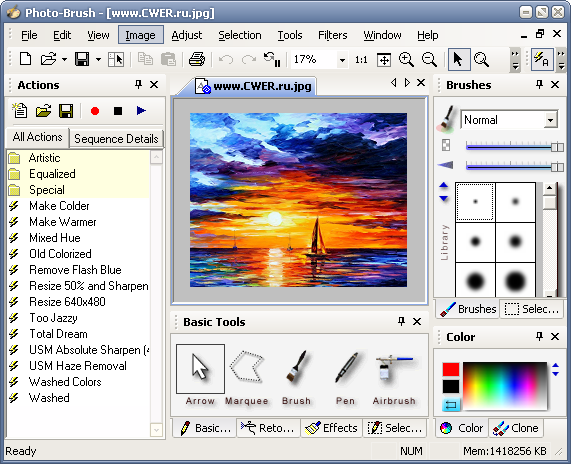Toggle the pushpin on Basic Tools panel
This screenshot has width=571, height=464.
pos(401,322)
